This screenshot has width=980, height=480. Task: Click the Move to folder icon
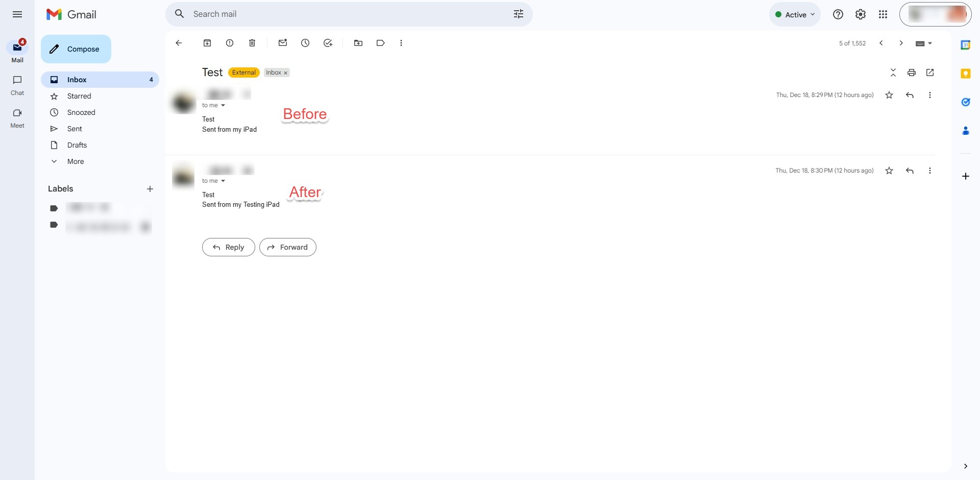coord(358,43)
